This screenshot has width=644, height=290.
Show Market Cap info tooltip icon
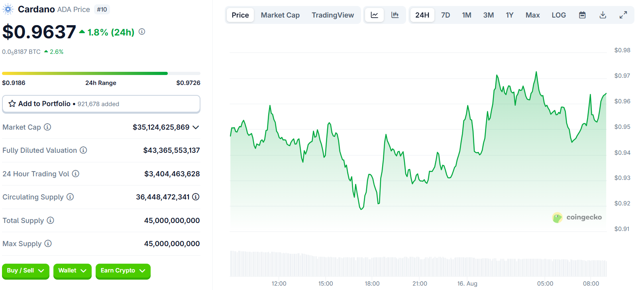(x=47, y=127)
